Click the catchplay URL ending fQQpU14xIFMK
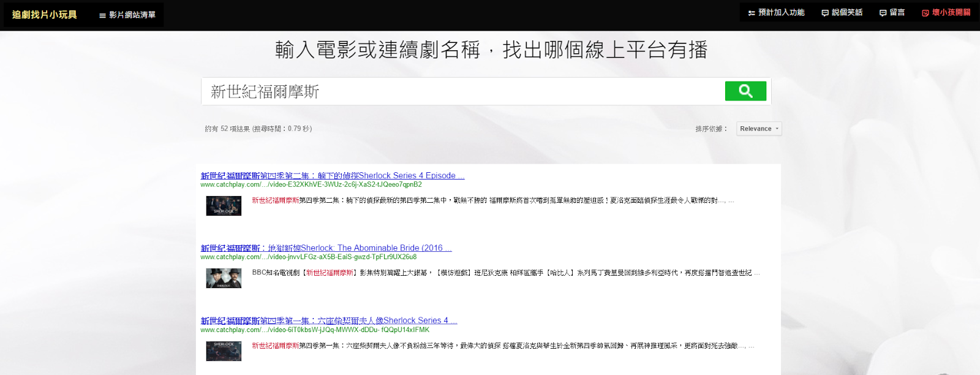 point(315,330)
